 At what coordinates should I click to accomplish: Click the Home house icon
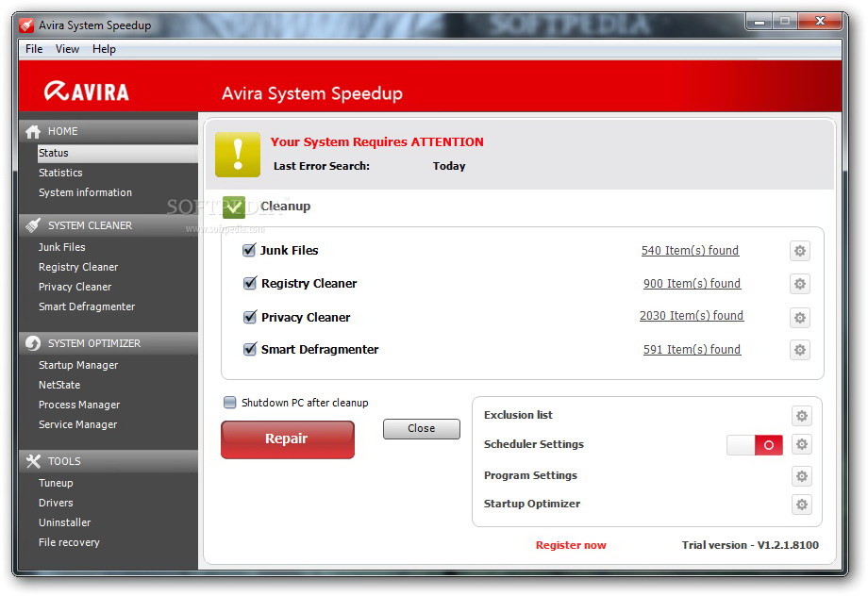(33, 132)
